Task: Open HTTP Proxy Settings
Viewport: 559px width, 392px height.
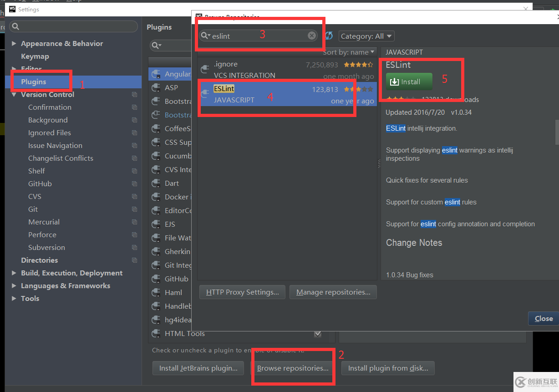Action: click(x=242, y=292)
